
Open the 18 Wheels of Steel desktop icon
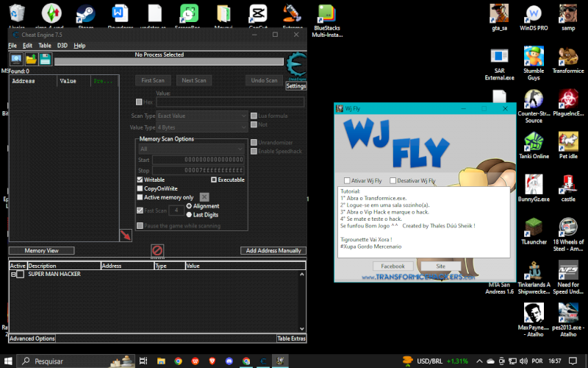(x=568, y=235)
